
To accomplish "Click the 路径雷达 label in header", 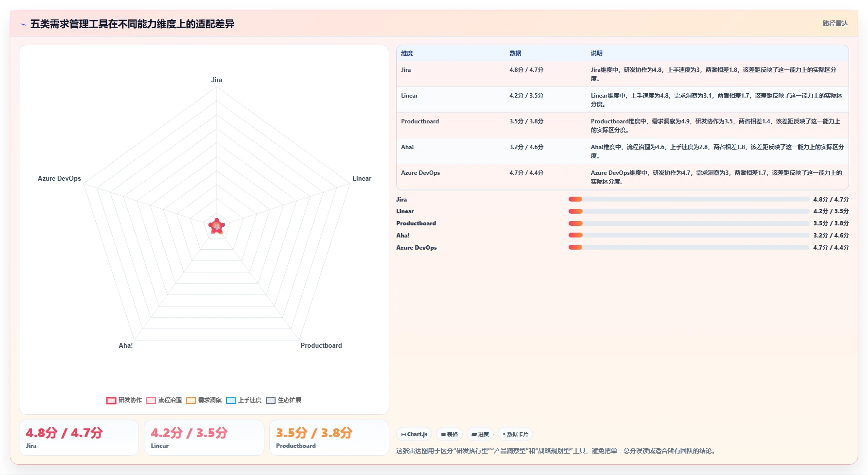I will point(835,23).
